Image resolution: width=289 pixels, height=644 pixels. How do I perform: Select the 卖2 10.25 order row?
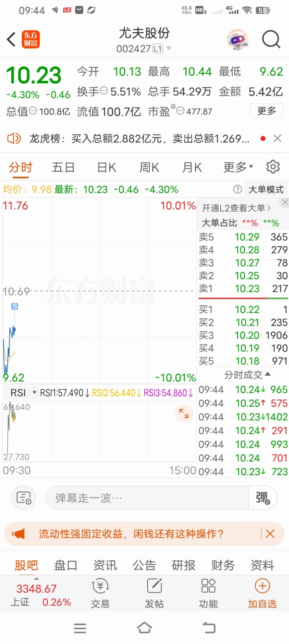coord(243,275)
